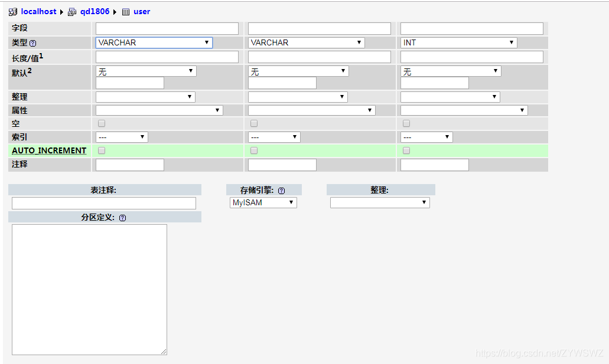
Task: Focus first column 字段 name field
Action: click(x=167, y=29)
